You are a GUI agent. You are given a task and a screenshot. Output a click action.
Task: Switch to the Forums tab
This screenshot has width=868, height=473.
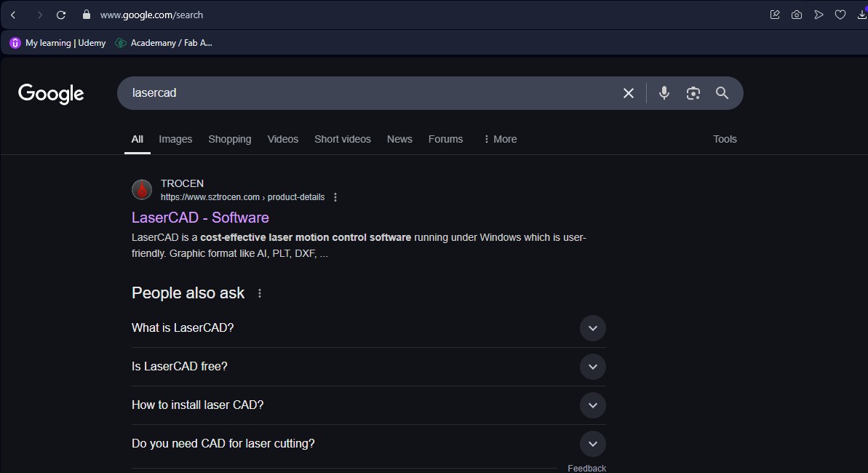pos(445,139)
